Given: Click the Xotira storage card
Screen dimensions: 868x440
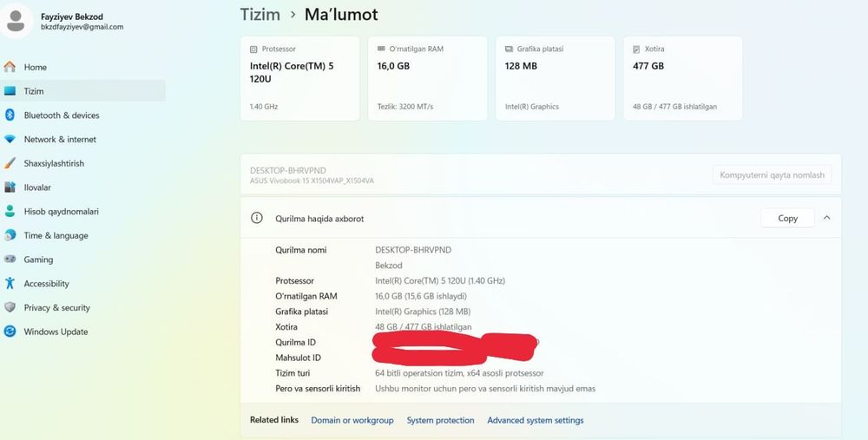Looking at the screenshot, I should point(682,78).
